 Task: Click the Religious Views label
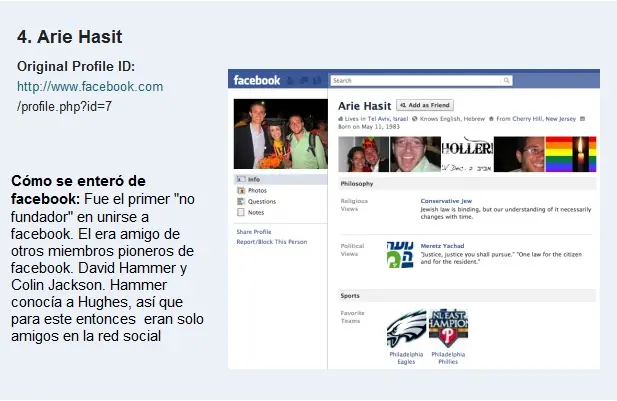(354, 205)
